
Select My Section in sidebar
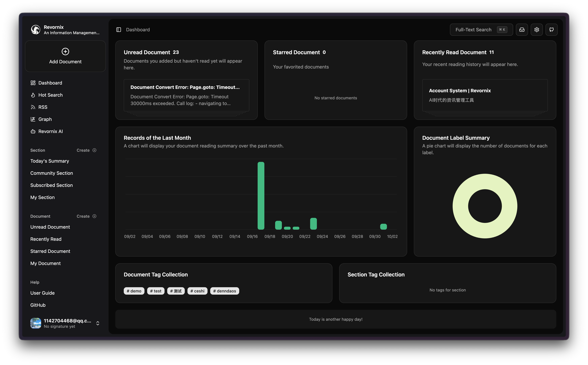42,197
